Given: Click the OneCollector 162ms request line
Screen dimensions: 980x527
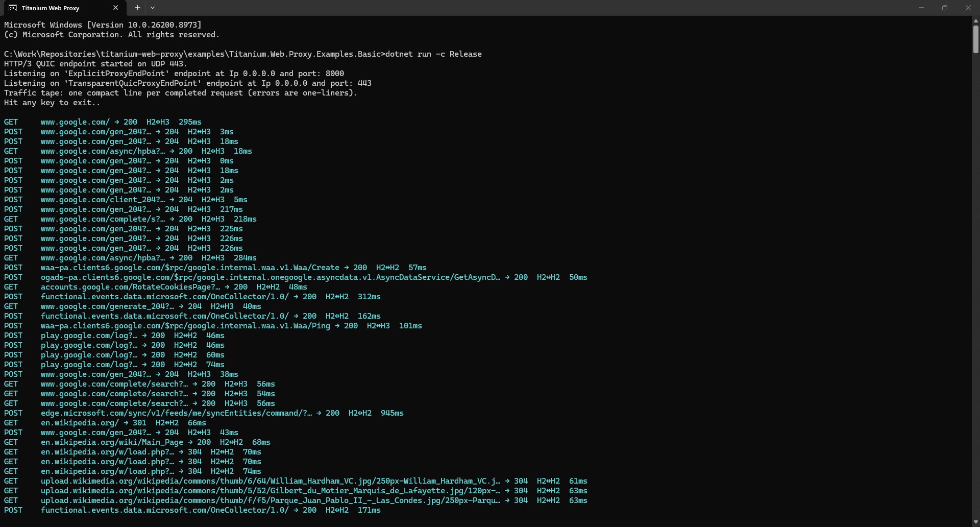Looking at the screenshot, I should point(192,316).
